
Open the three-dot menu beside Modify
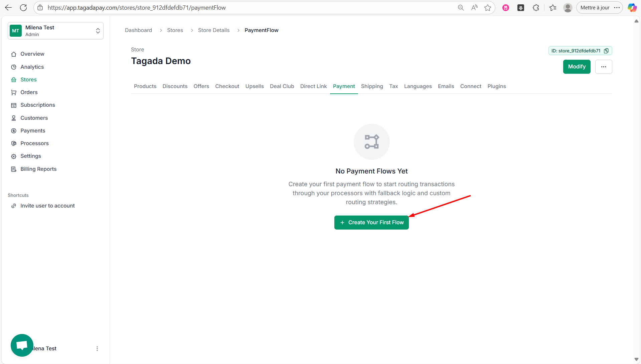[603, 67]
